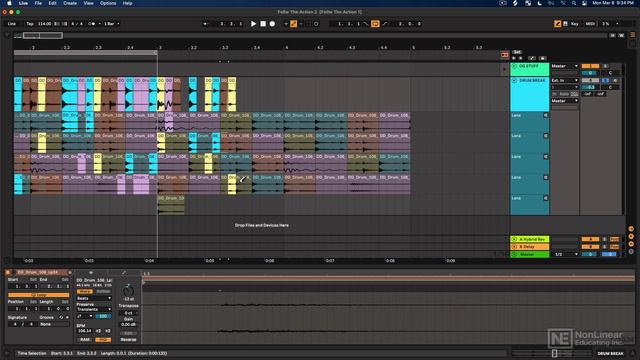
Task: Select DRUM BREAK label in status bar
Action: (610, 353)
